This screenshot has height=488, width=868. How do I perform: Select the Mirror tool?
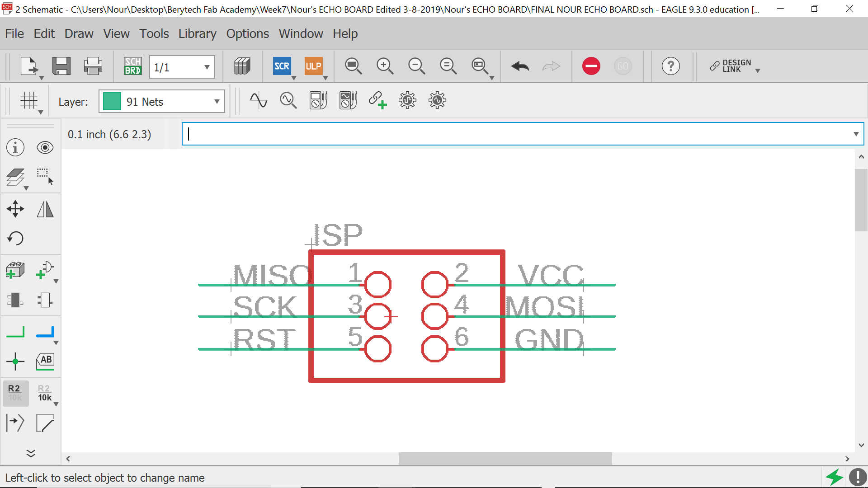pos(45,209)
